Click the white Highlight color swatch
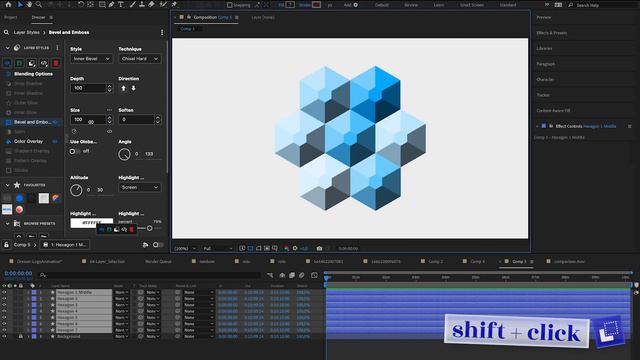 (x=91, y=223)
